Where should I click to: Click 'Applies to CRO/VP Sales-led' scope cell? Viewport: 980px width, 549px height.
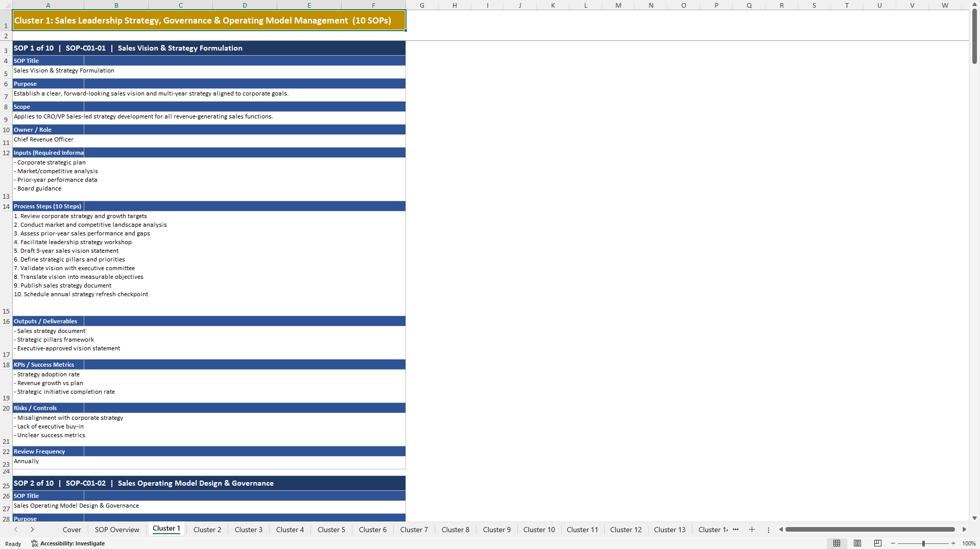click(x=209, y=118)
